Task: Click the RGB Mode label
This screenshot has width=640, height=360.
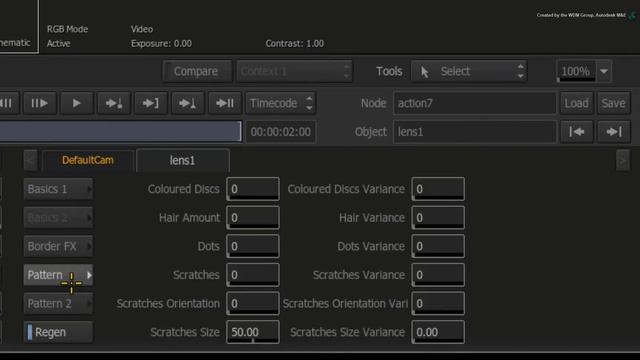Action: 67,29
